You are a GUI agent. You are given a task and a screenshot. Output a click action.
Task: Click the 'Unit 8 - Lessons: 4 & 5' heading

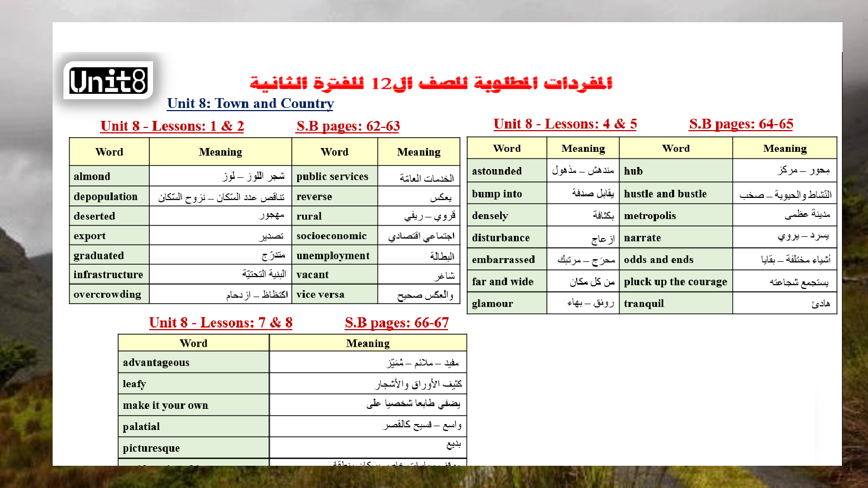point(565,124)
